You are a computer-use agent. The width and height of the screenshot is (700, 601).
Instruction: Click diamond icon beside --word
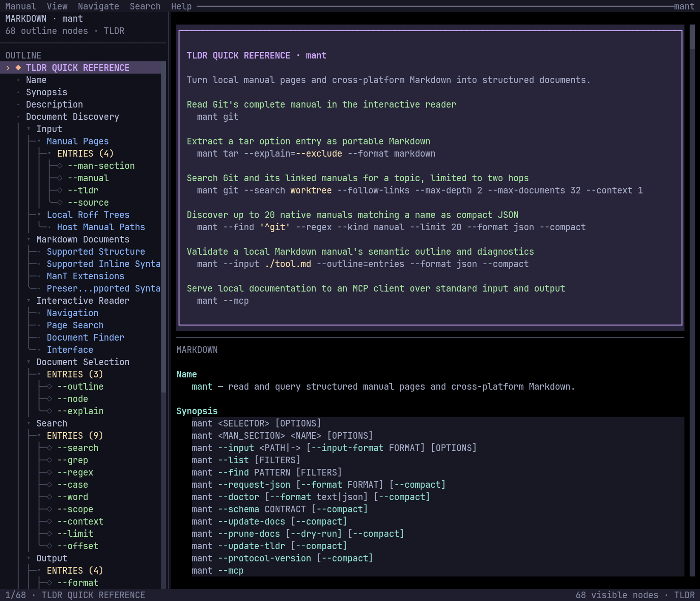pyautogui.click(x=49, y=497)
